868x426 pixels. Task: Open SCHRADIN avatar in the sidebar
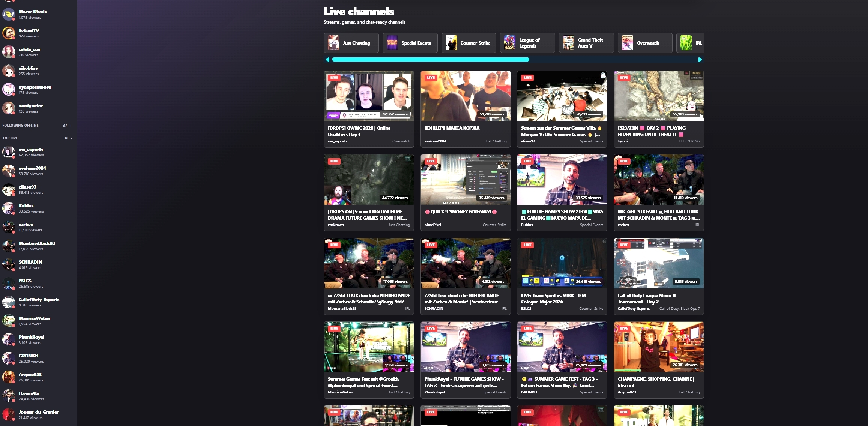pyautogui.click(x=9, y=265)
